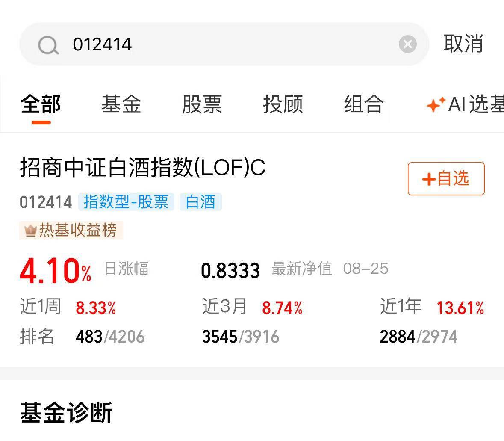Tap the 8.74% three-month return
The width and height of the screenshot is (504, 441).
pyautogui.click(x=282, y=308)
